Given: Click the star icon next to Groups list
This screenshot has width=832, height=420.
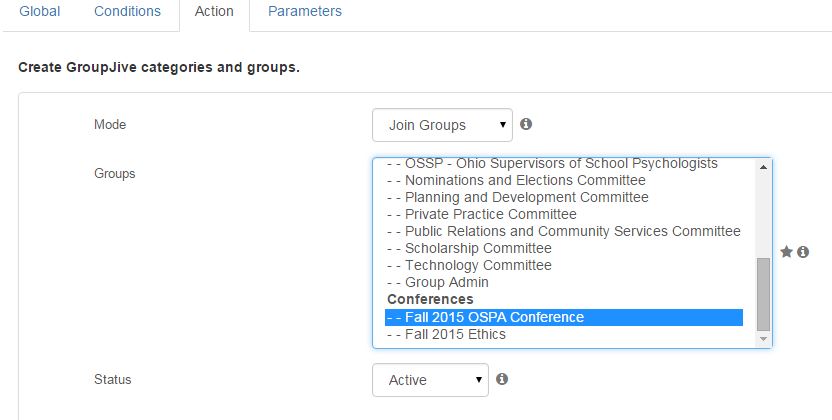Looking at the screenshot, I should click(x=786, y=252).
